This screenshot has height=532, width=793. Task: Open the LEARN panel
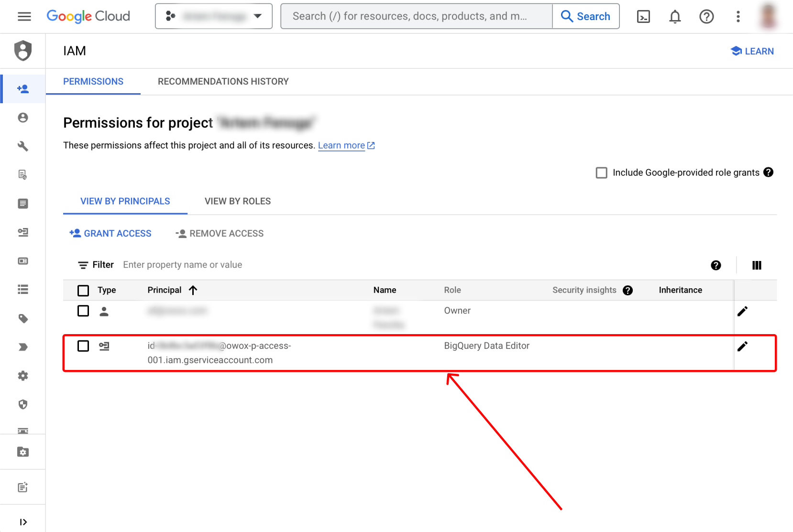pyautogui.click(x=752, y=51)
